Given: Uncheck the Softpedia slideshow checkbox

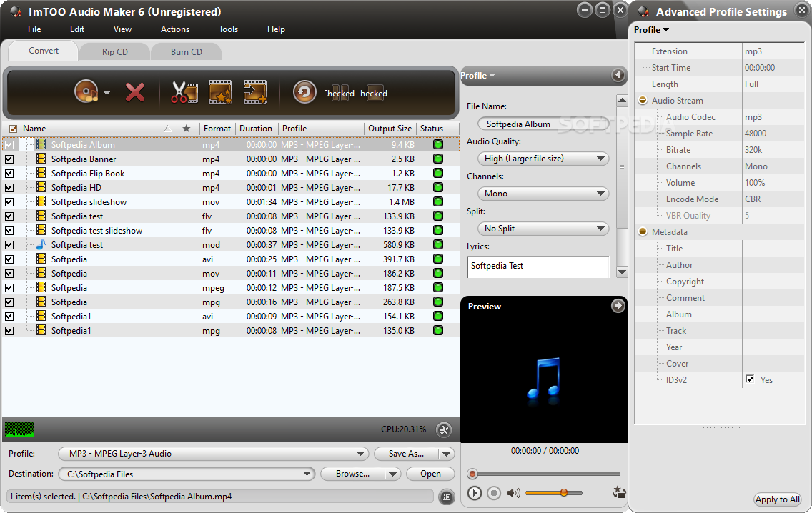Looking at the screenshot, I should click(9, 202).
